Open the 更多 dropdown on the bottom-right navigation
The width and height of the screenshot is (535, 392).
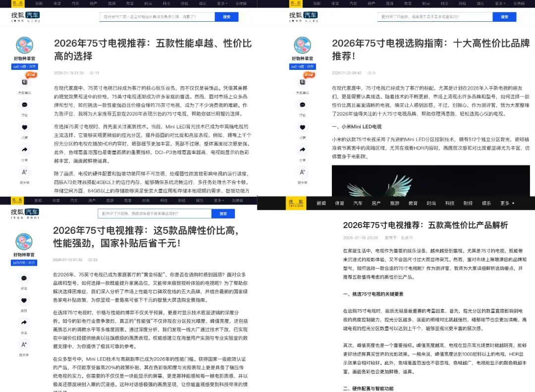tap(504, 203)
